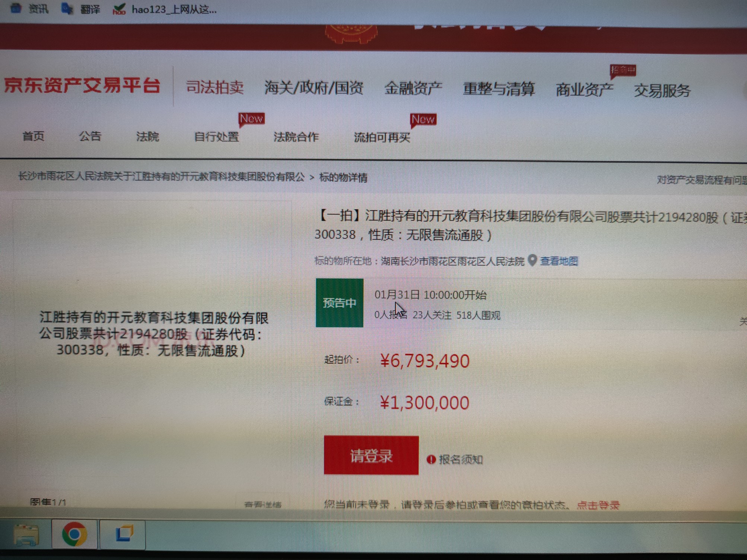This screenshot has height=560, width=747.
Task: Click 交易服务 in the top navigation
Action: tap(662, 90)
